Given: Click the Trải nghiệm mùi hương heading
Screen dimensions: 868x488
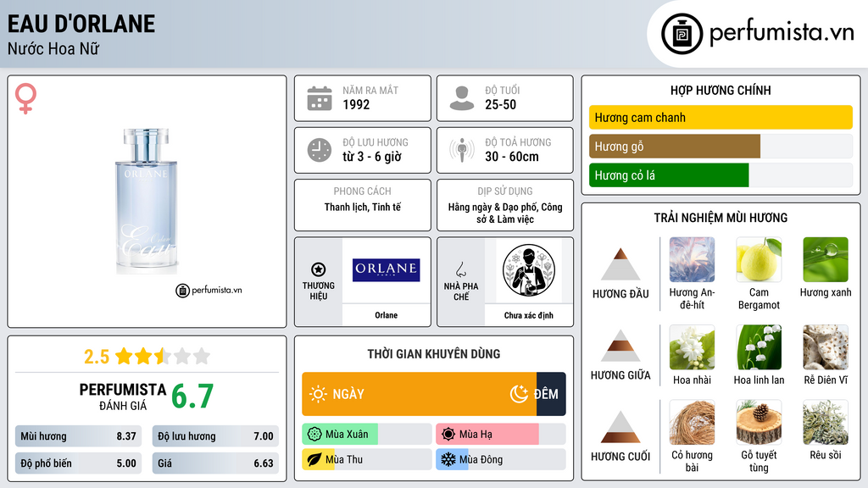Looking at the screenshot, I should [721, 218].
